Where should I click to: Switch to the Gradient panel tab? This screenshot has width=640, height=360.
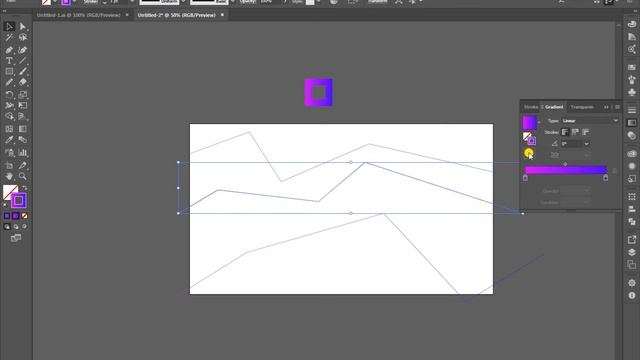(554, 107)
